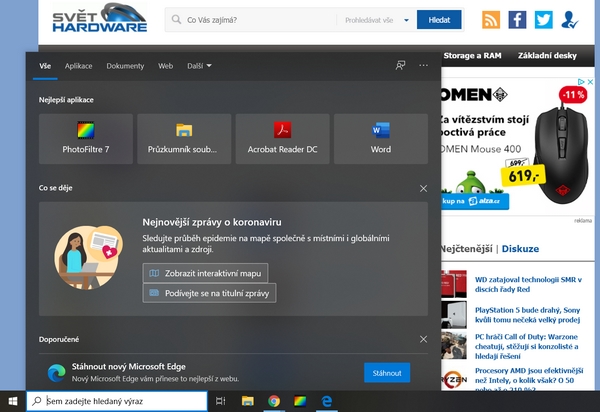Switch to the Diskuze tab
Image resolution: width=600 pixels, height=412 pixels.
[520, 249]
